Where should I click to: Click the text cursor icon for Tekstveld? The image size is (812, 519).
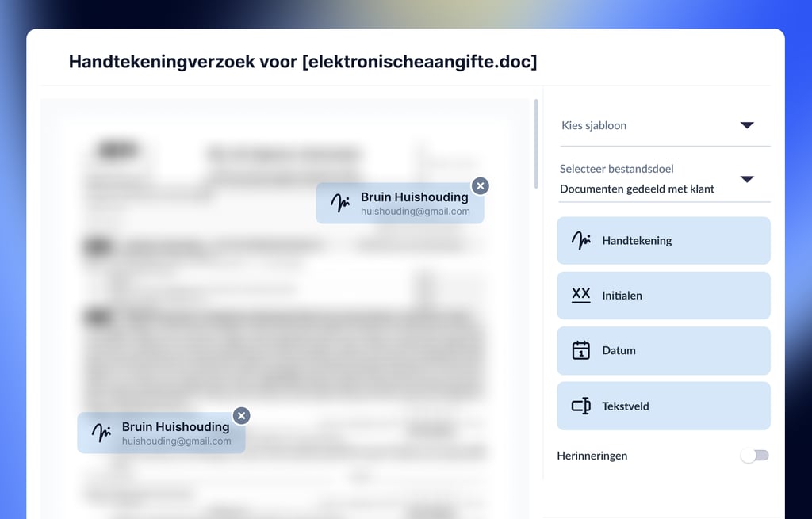tap(581, 406)
